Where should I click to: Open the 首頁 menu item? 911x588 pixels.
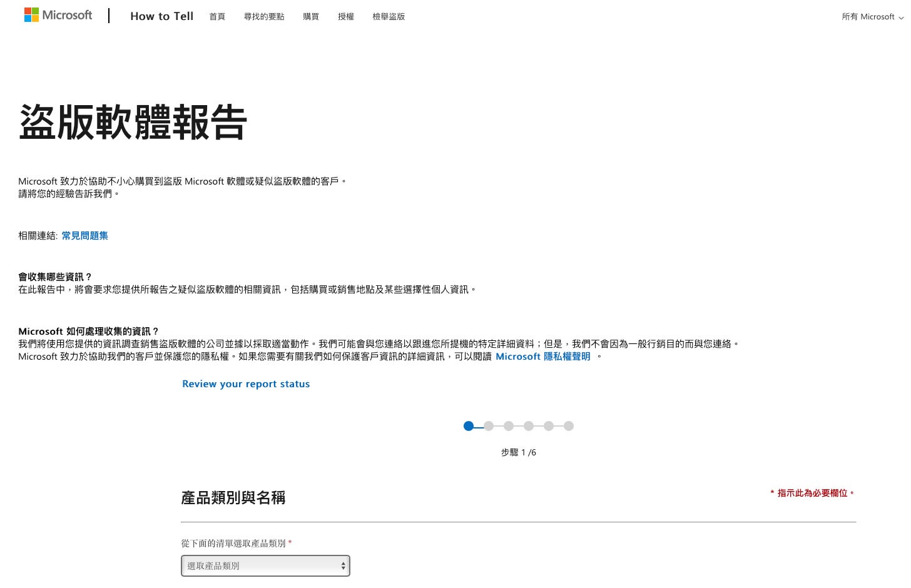coord(217,17)
